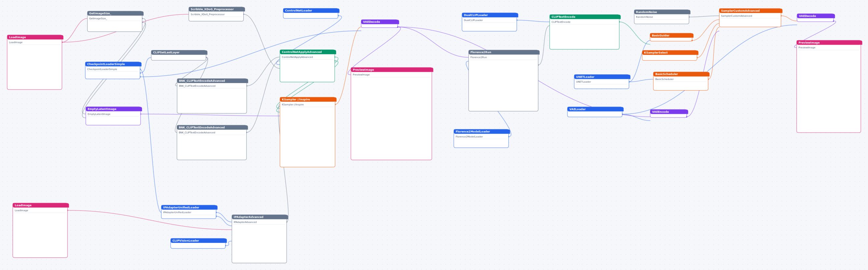Pick the DualCLIPLoader node
This screenshot has width=868, height=270.
pos(490,22)
